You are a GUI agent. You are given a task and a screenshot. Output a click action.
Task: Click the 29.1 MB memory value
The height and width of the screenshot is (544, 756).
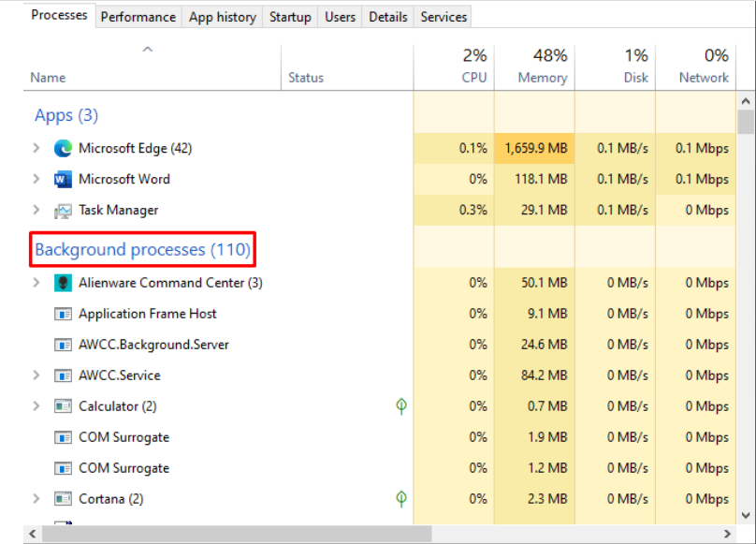coord(545,210)
